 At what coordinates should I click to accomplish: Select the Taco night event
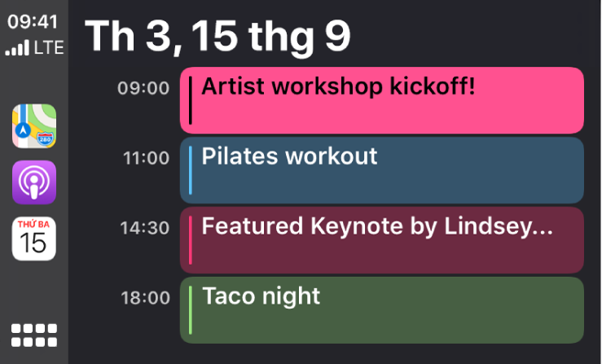[382, 310]
